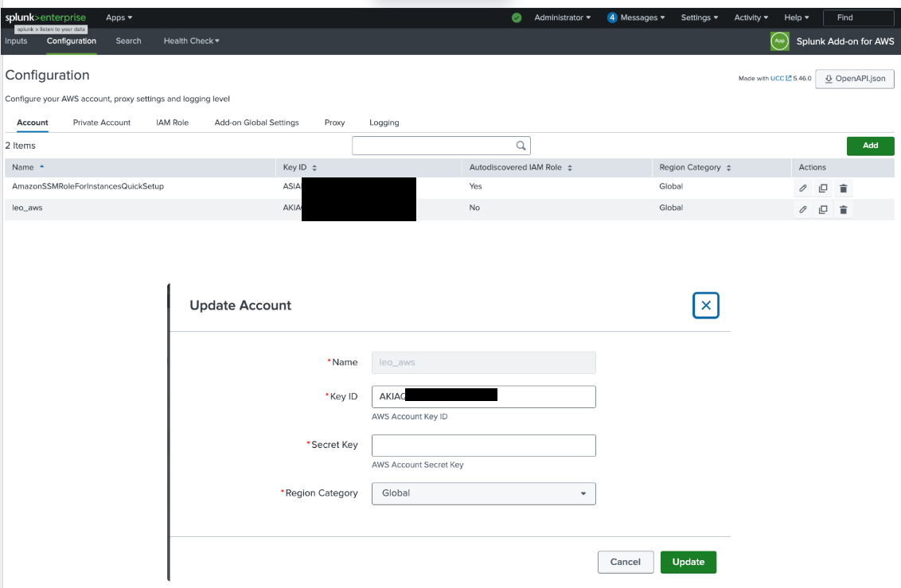Viewport: 901px width, 588px height.
Task: Download OpenAPI.json
Action: 854,79
